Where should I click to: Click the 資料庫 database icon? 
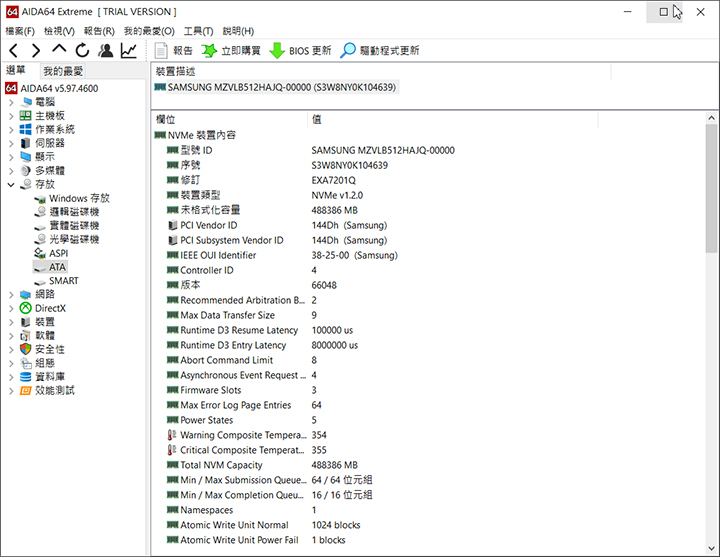[26, 377]
